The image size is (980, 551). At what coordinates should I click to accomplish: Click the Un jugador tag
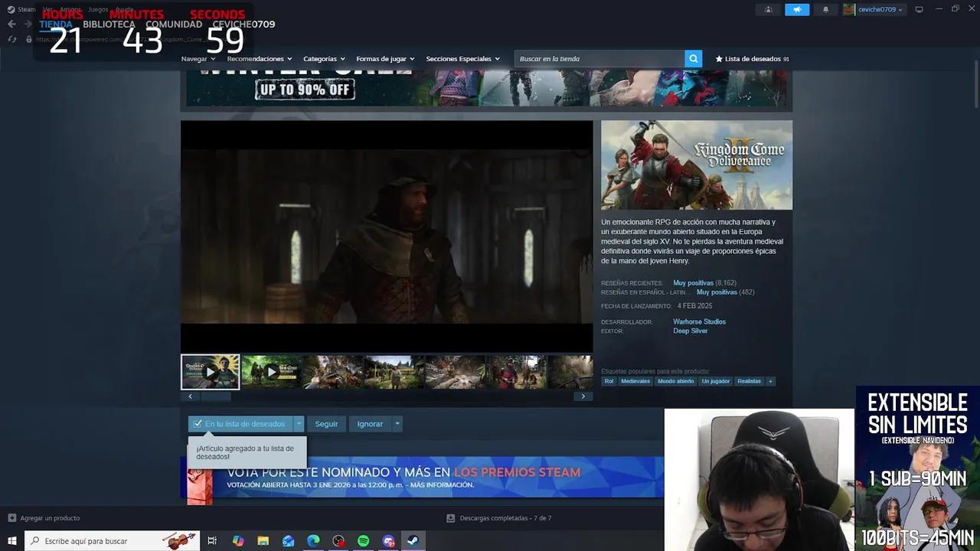tap(716, 381)
